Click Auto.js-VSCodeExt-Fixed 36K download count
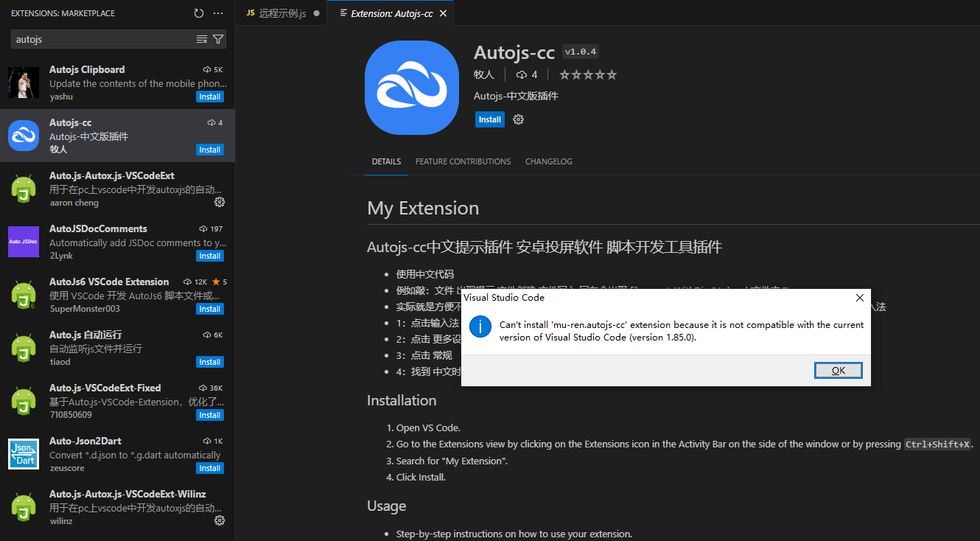 coord(217,388)
